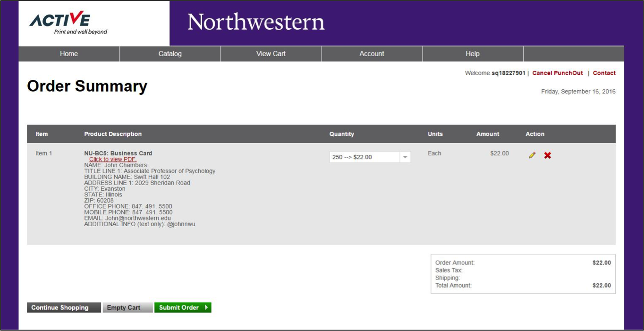The height and width of the screenshot is (331, 644).
Task: Click the 'Each' units value
Action: (x=434, y=153)
